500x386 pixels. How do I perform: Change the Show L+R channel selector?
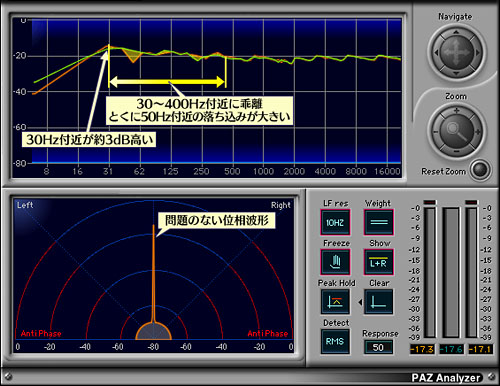[x=379, y=262]
